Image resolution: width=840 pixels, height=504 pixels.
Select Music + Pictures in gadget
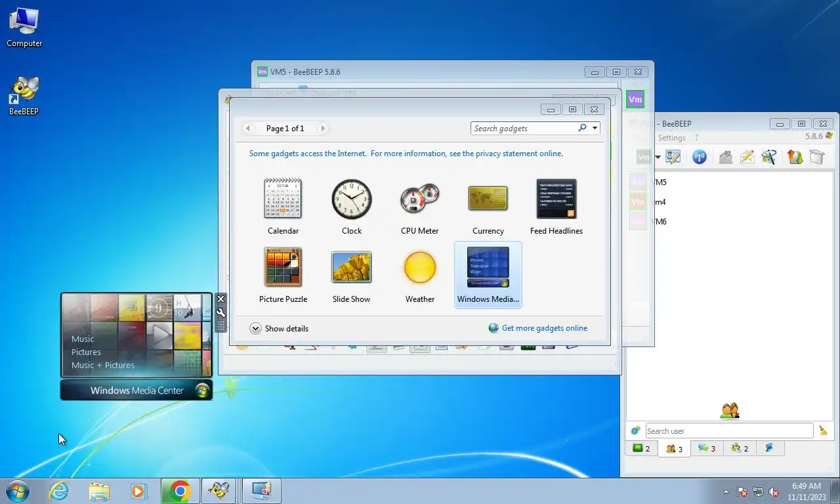click(x=103, y=365)
